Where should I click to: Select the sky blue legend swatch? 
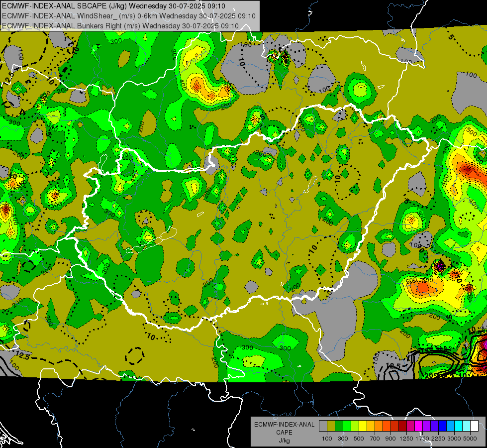coord(451,426)
